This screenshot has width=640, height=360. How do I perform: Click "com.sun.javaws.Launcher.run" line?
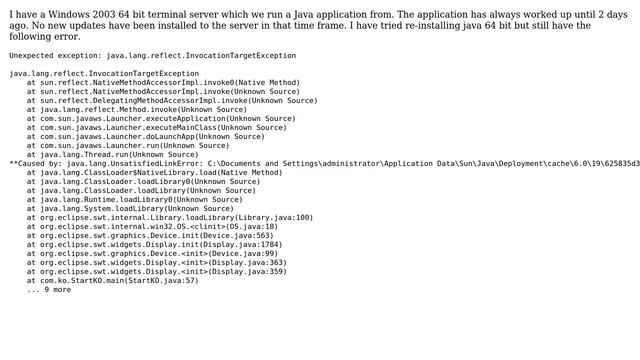[128, 145]
